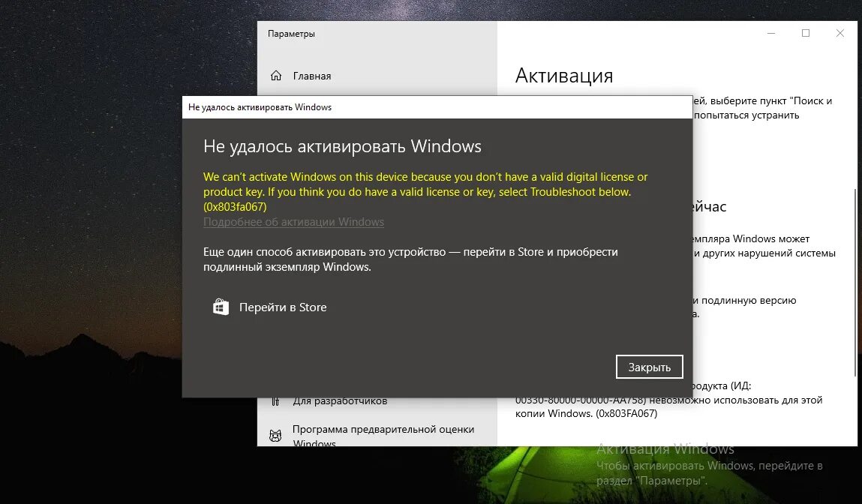Screen dimensions: 862x504
Task: Maximize the Параметры settings window
Action: click(806, 33)
